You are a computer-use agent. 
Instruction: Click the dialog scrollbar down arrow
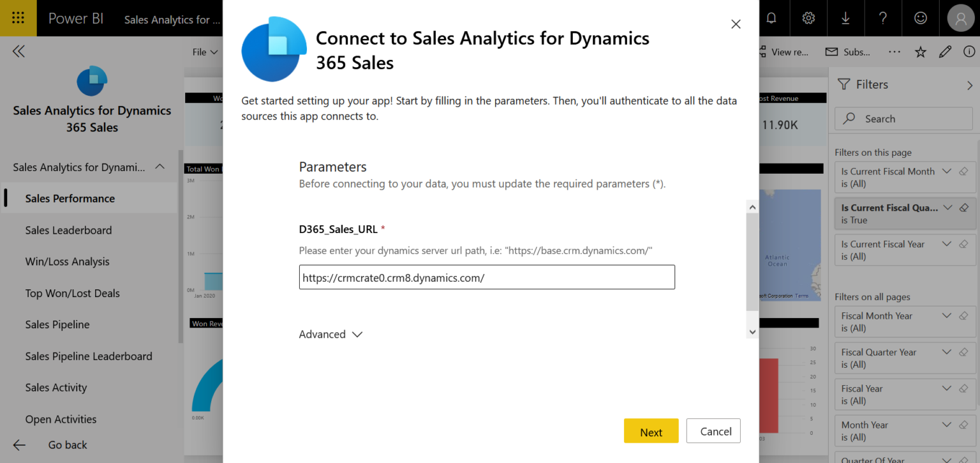(752, 332)
